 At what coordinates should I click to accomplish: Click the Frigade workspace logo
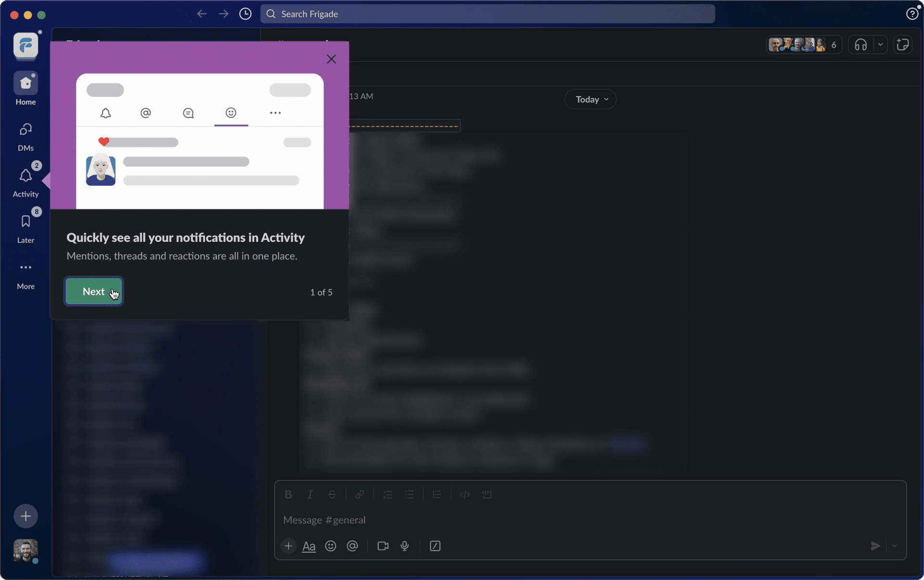[x=26, y=45]
